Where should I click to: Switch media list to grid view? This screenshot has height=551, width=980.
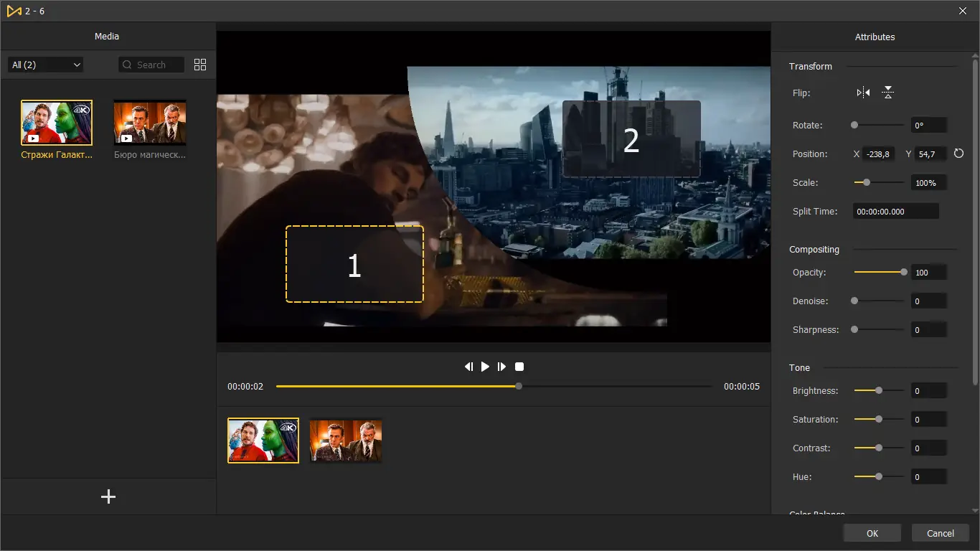pyautogui.click(x=200, y=65)
